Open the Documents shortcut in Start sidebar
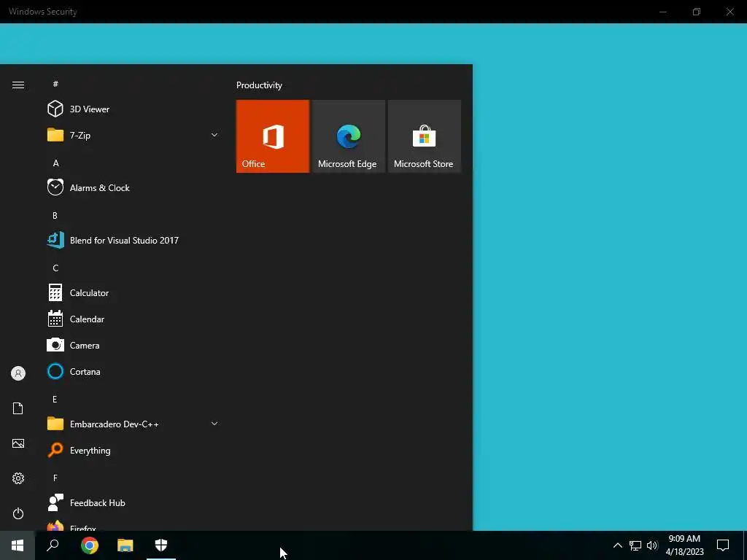The width and height of the screenshot is (747, 560). [18, 408]
